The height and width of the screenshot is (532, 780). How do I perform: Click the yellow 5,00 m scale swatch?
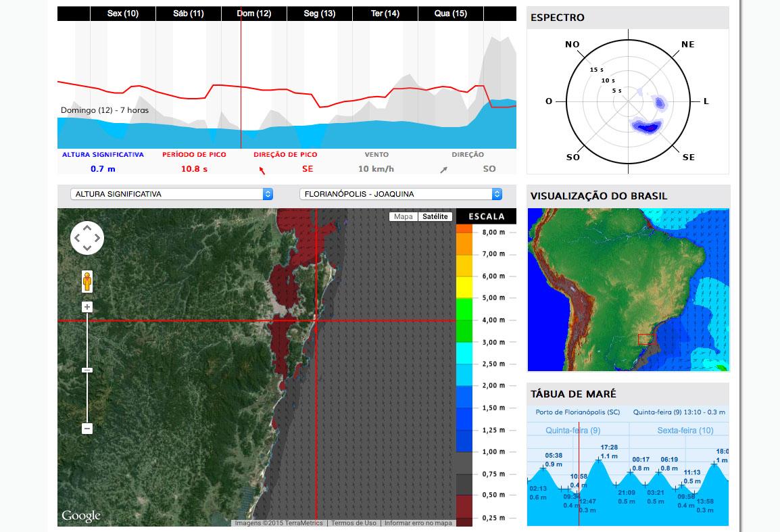[464, 287]
